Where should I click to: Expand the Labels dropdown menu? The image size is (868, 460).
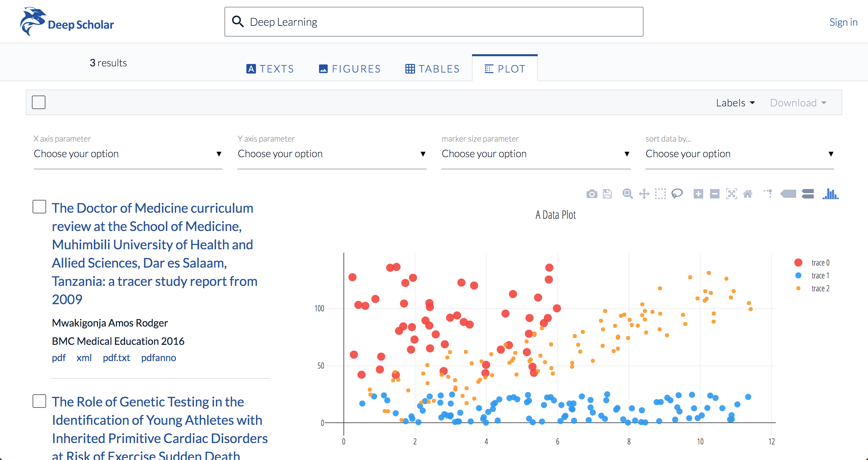click(735, 103)
